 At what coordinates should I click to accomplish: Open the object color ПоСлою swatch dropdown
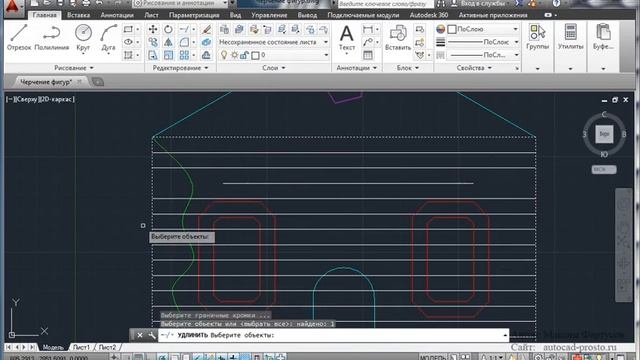(x=484, y=29)
